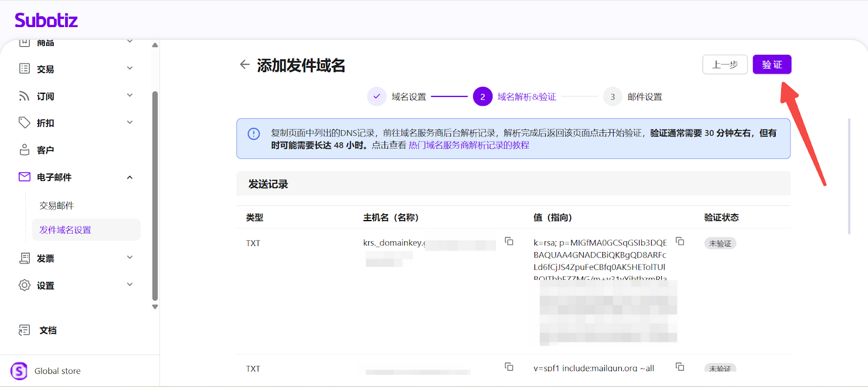
Task: Click the 客户 customer icon in sidebar
Action: pyautogui.click(x=24, y=150)
